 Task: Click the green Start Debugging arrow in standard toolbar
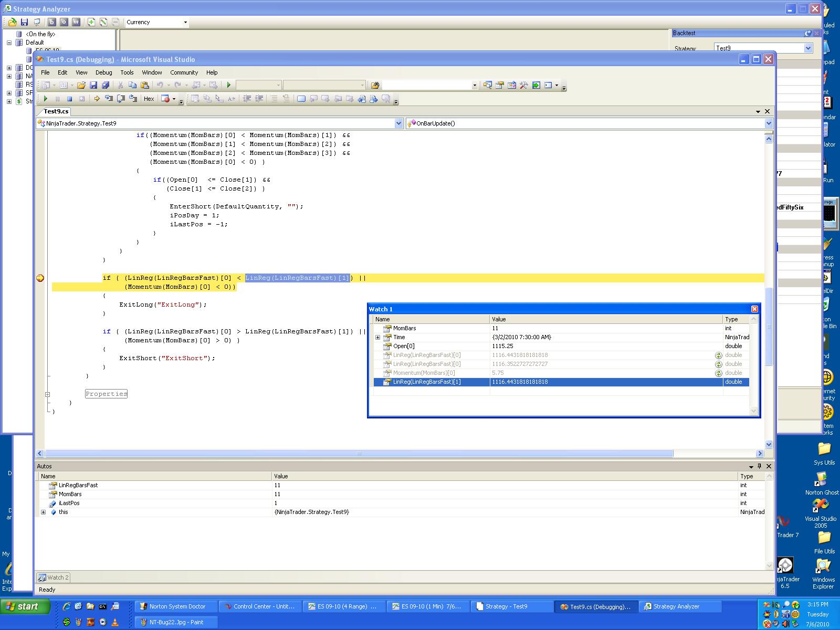229,85
